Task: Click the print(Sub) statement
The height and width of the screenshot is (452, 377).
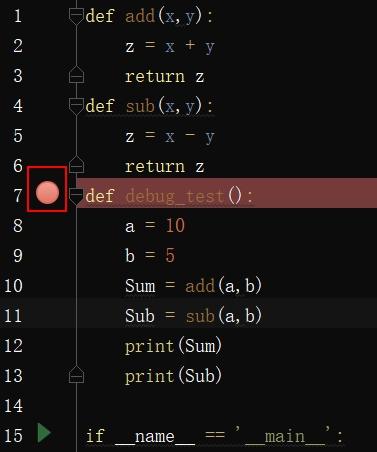Action: pyautogui.click(x=173, y=376)
